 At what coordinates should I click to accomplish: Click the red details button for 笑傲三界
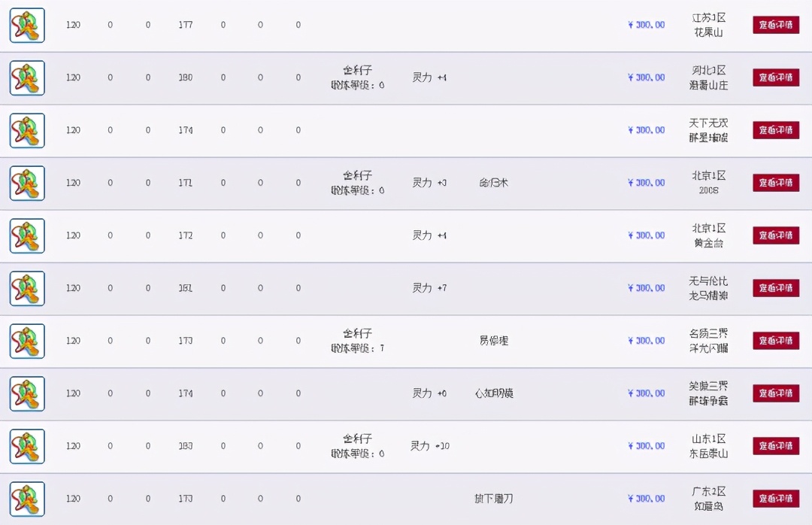775,393
